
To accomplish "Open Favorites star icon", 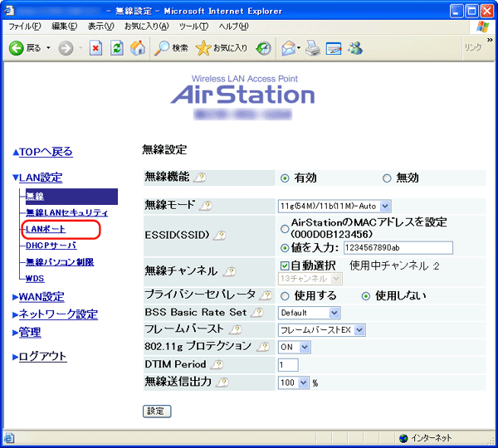I will click(203, 48).
